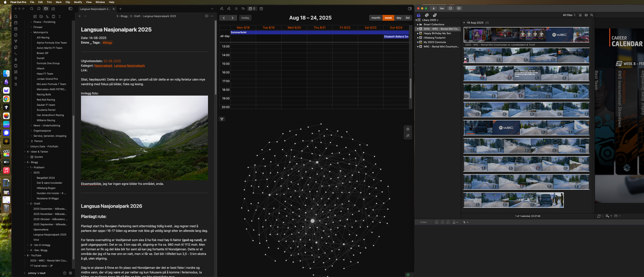This screenshot has height=277, width=644.
Task: Toggle reading view book icon for the note
Action: (207, 17)
